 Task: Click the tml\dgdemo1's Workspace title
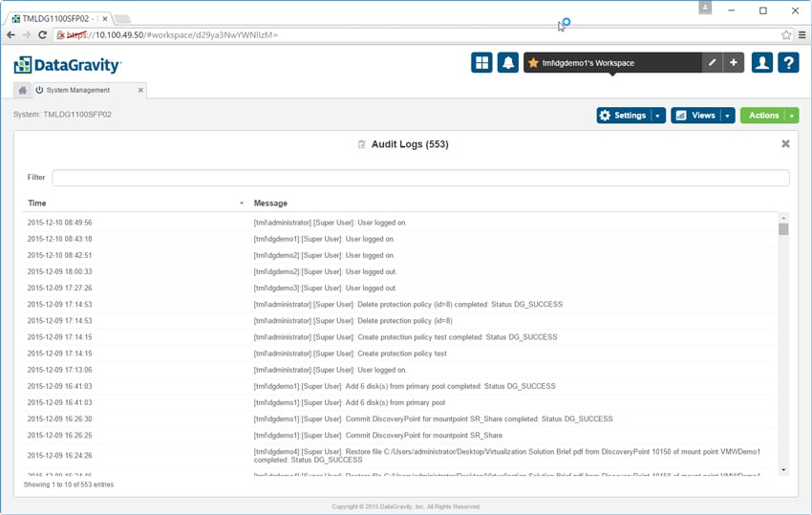pos(588,63)
